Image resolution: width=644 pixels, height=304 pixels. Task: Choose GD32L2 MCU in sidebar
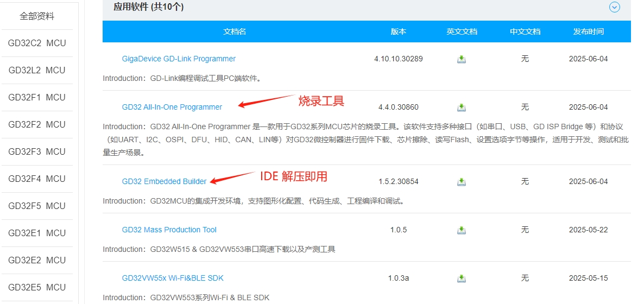37,71
